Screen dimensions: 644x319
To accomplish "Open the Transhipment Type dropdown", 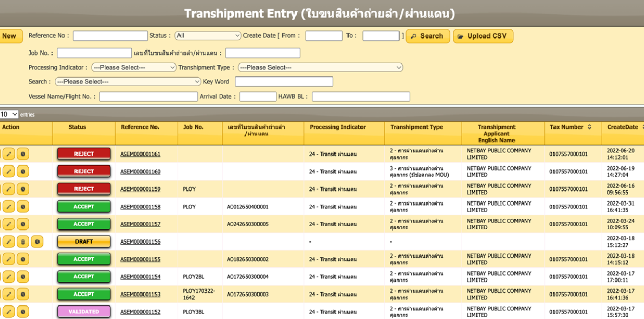I will [320, 67].
